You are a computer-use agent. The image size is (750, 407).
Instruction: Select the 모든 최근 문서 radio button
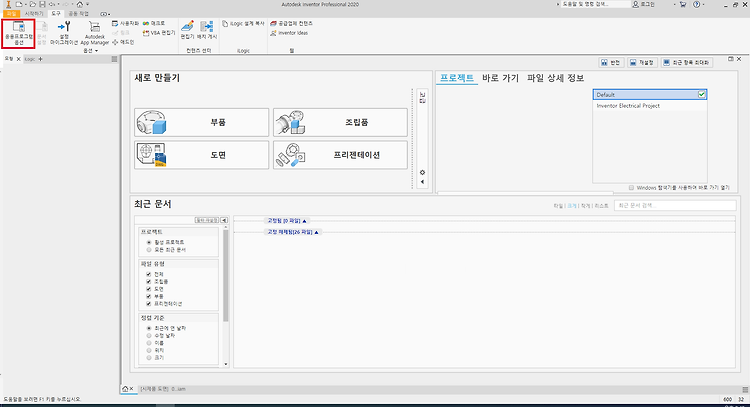tap(149, 250)
